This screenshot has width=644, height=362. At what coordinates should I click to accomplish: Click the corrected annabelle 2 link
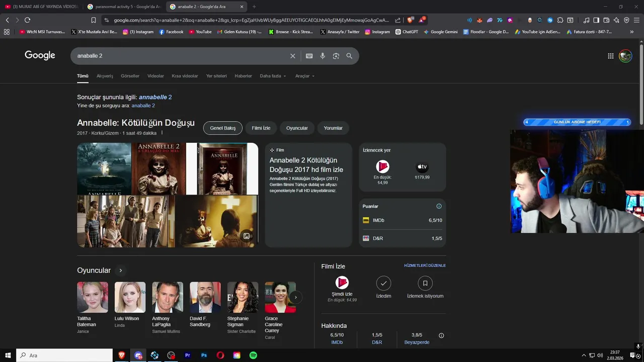click(x=155, y=97)
